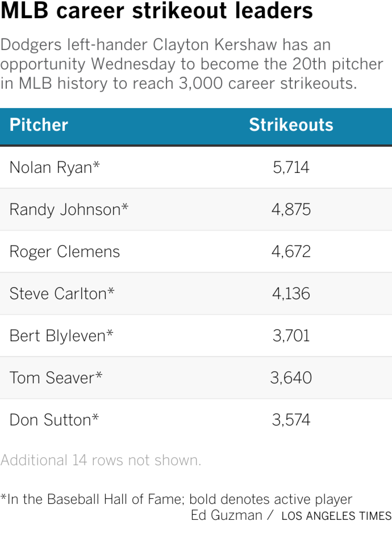Select the Roger Clemens name cell
Image resolution: width=392 pixels, height=538 pixels.
(x=64, y=252)
